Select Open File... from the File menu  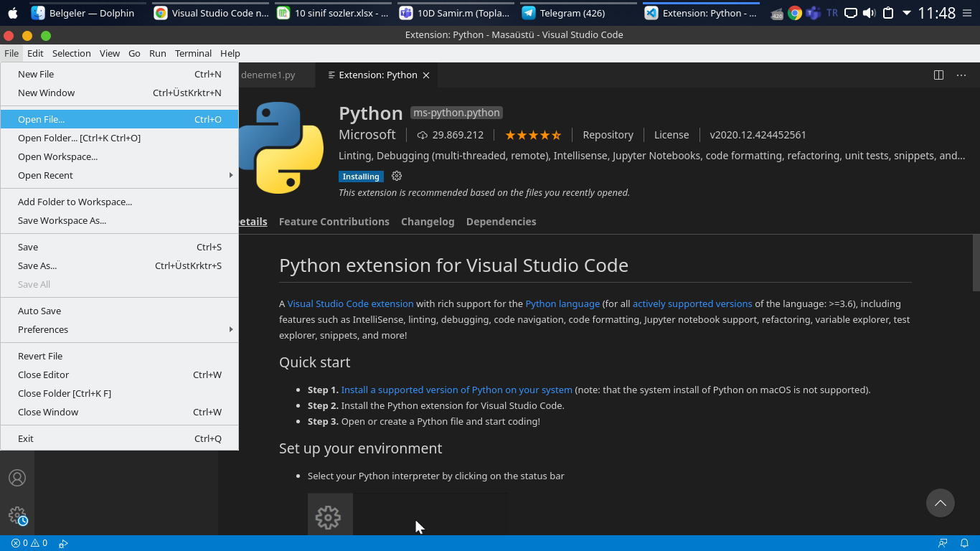coord(41,119)
